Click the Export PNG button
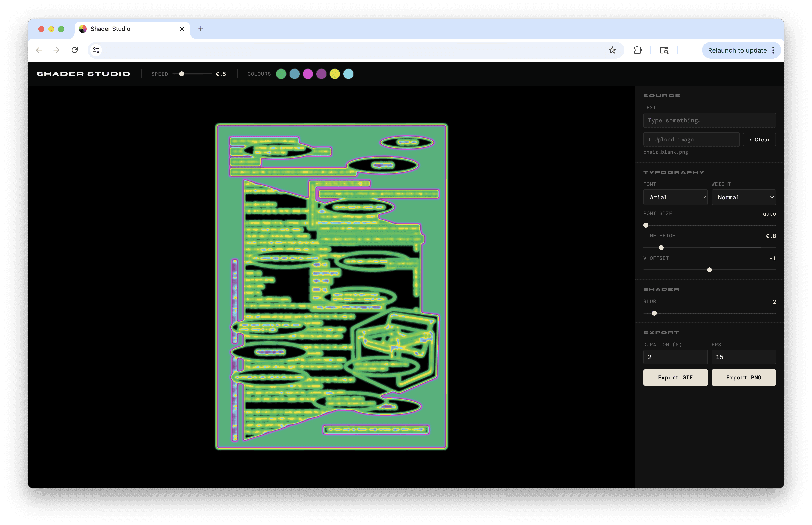The height and width of the screenshot is (525, 812). coord(743,377)
